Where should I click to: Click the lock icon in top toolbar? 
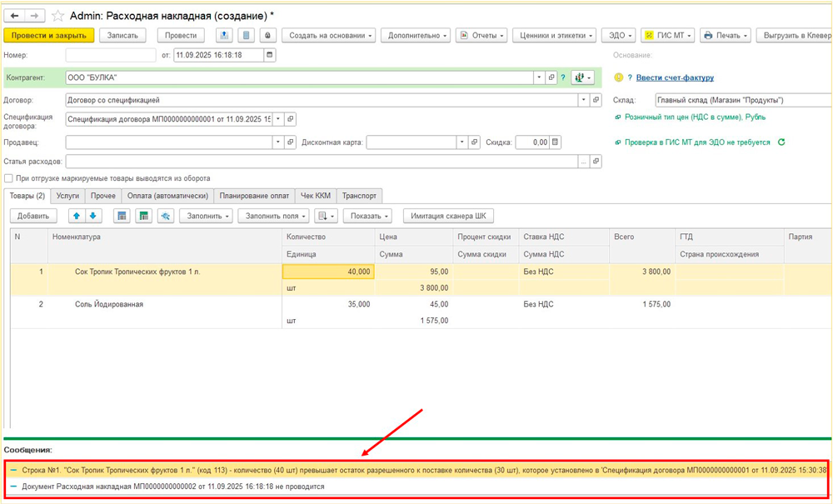click(267, 35)
